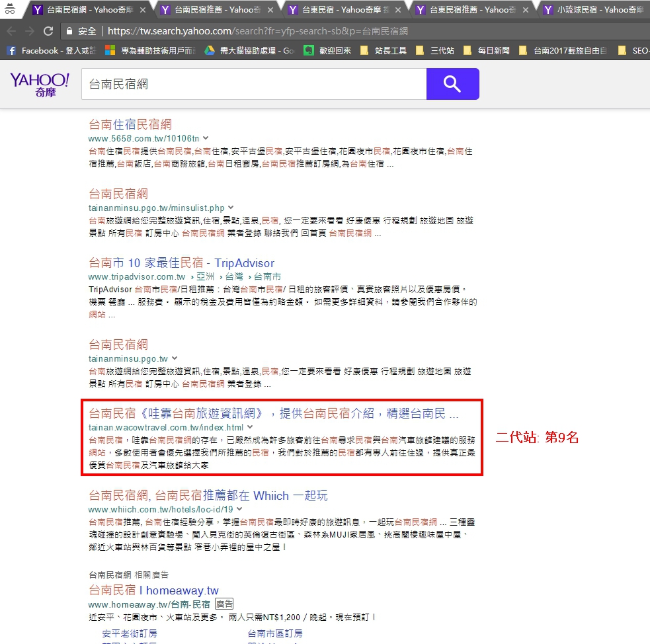Open 台南民宿網 result with minsulist.php URL
Image resolution: width=650 pixels, height=644 pixels.
pyautogui.click(x=118, y=194)
